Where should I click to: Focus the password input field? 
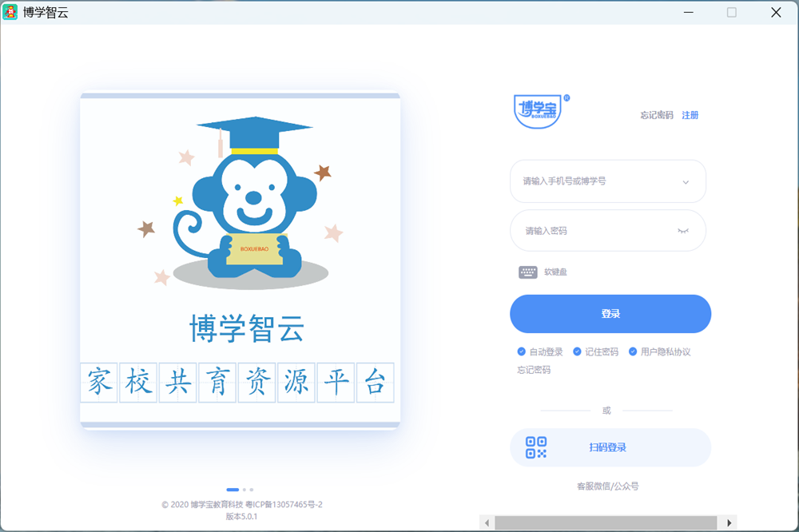(x=608, y=230)
